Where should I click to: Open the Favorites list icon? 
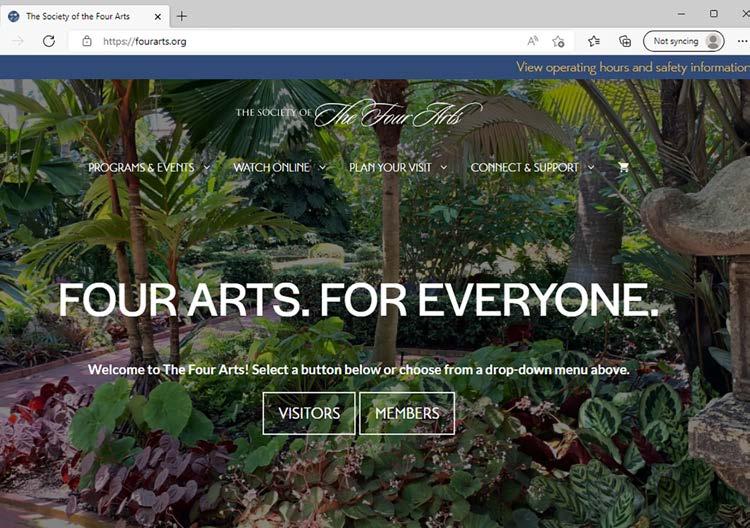click(x=594, y=42)
